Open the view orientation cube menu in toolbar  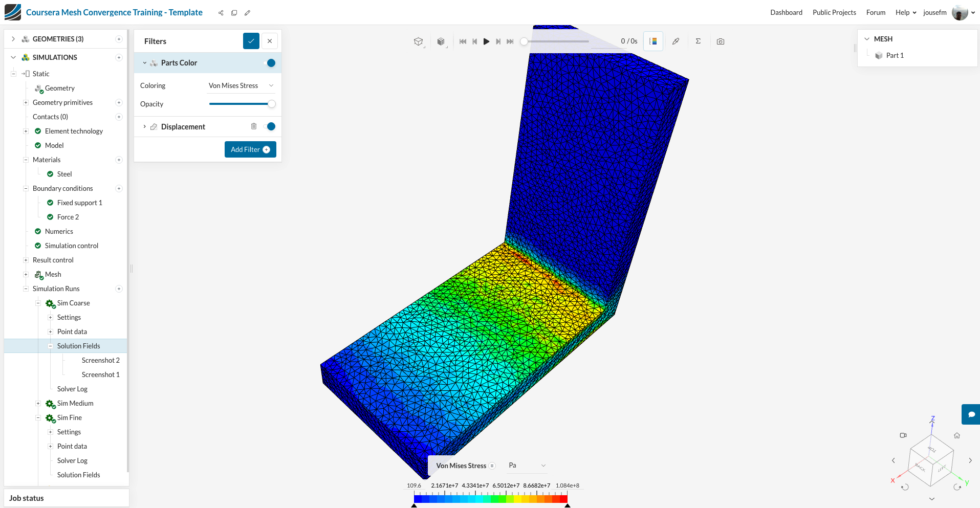pyautogui.click(x=419, y=41)
